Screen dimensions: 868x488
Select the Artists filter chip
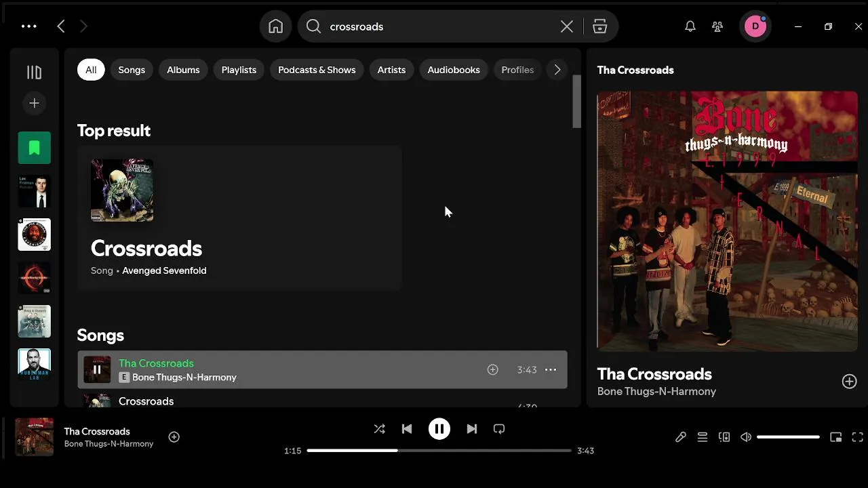coord(391,70)
